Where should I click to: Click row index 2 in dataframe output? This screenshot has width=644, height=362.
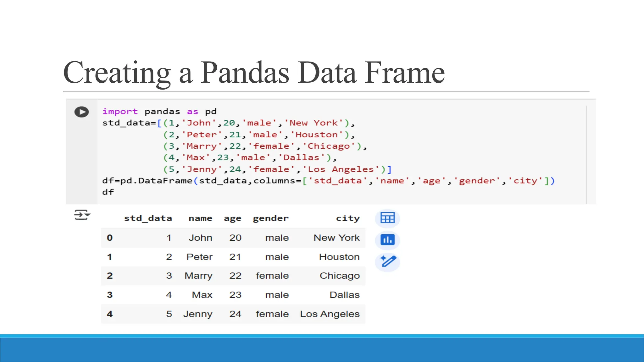(109, 276)
